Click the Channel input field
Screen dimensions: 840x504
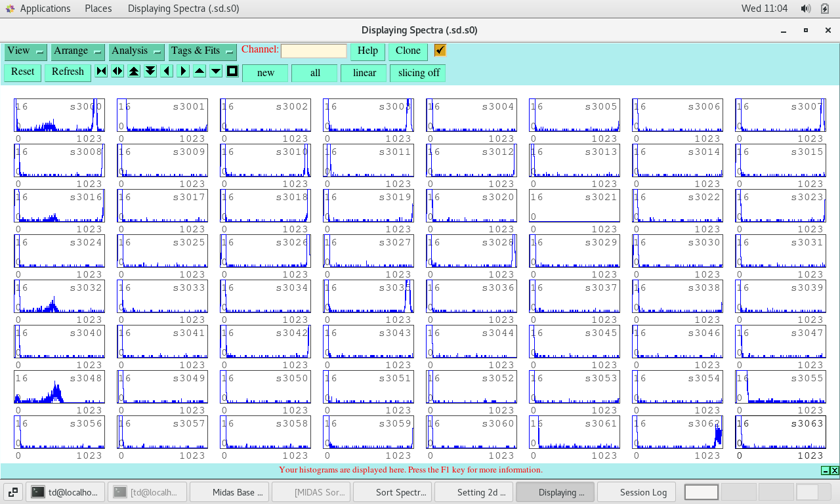click(x=314, y=51)
